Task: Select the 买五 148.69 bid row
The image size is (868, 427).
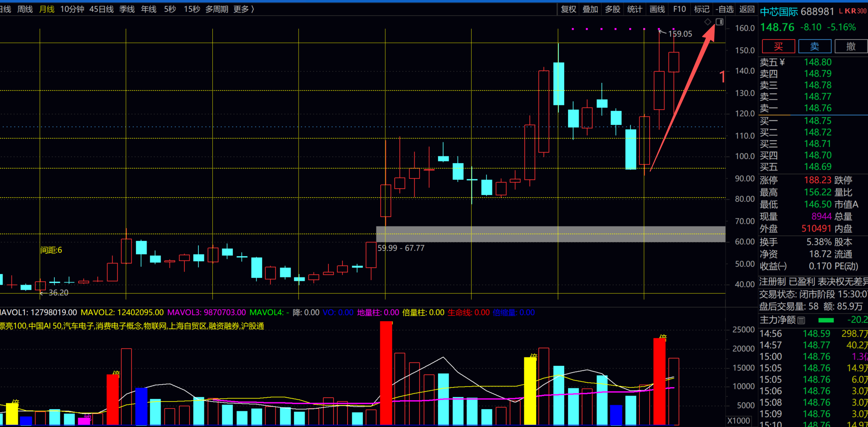Action: coord(813,167)
